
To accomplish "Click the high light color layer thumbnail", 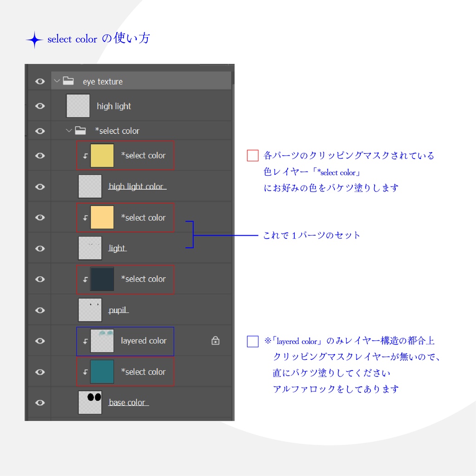I will (x=90, y=186).
